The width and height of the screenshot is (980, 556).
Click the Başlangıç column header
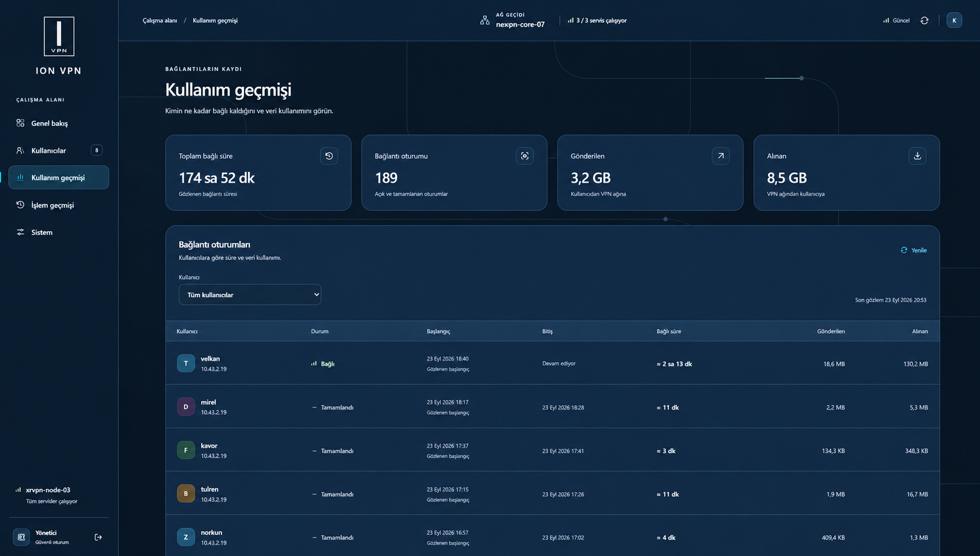tap(438, 331)
